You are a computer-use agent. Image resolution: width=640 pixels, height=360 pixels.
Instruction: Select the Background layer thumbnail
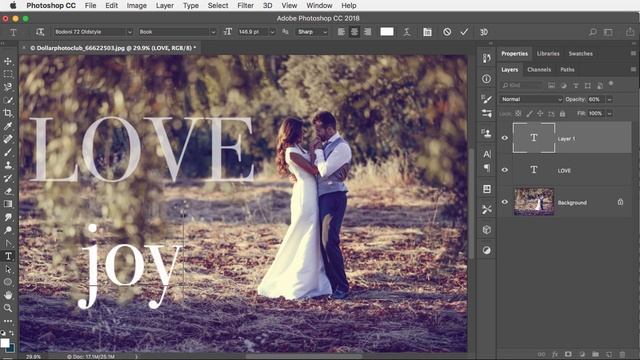[534, 202]
